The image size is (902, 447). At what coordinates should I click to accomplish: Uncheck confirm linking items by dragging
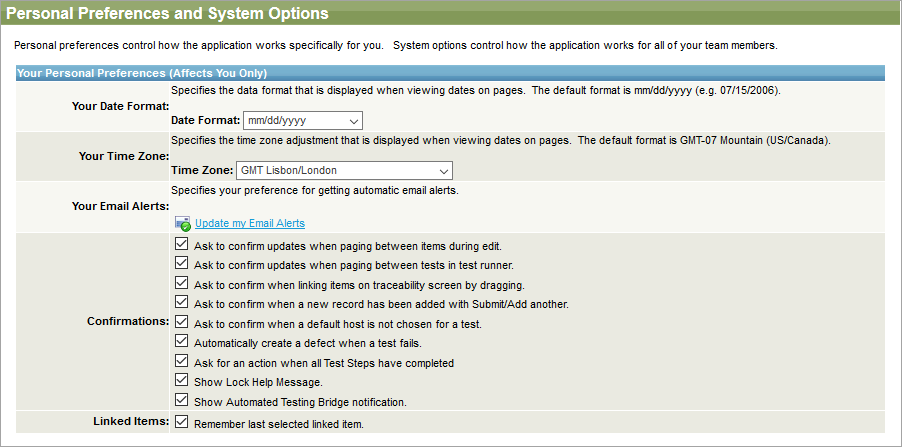click(181, 284)
